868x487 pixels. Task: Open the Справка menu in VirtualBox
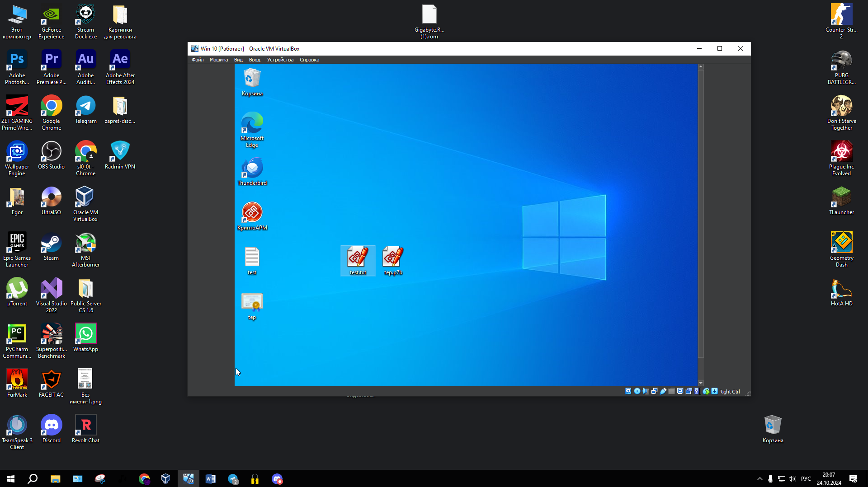(309, 60)
